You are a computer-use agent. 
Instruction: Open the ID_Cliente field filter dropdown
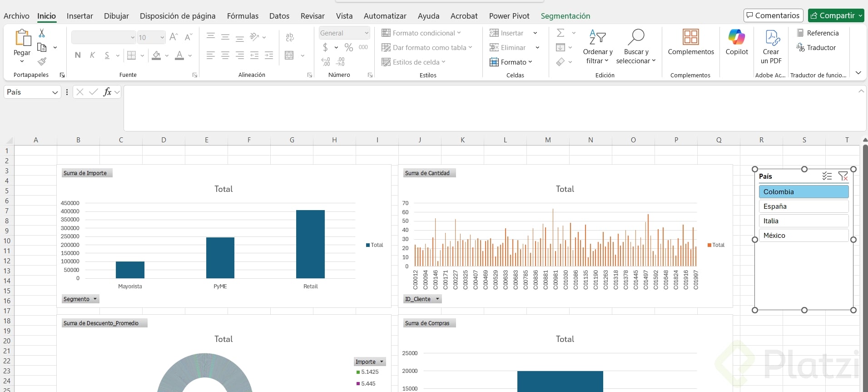[437, 299]
